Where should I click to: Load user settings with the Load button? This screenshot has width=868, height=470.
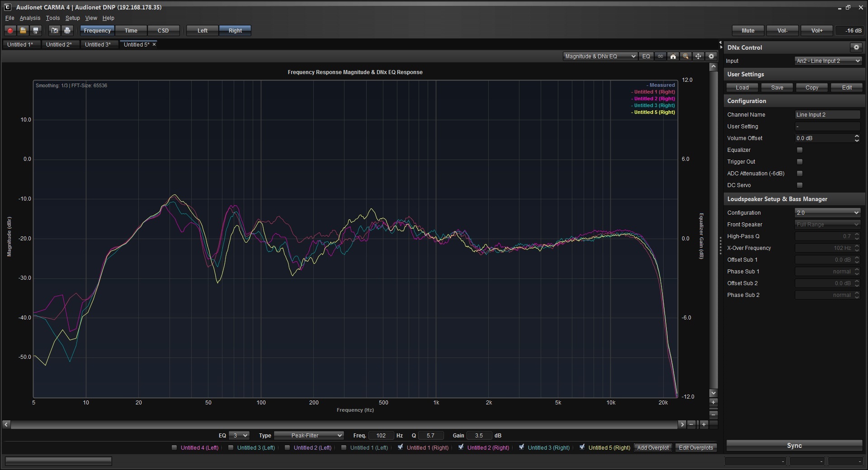(x=742, y=88)
